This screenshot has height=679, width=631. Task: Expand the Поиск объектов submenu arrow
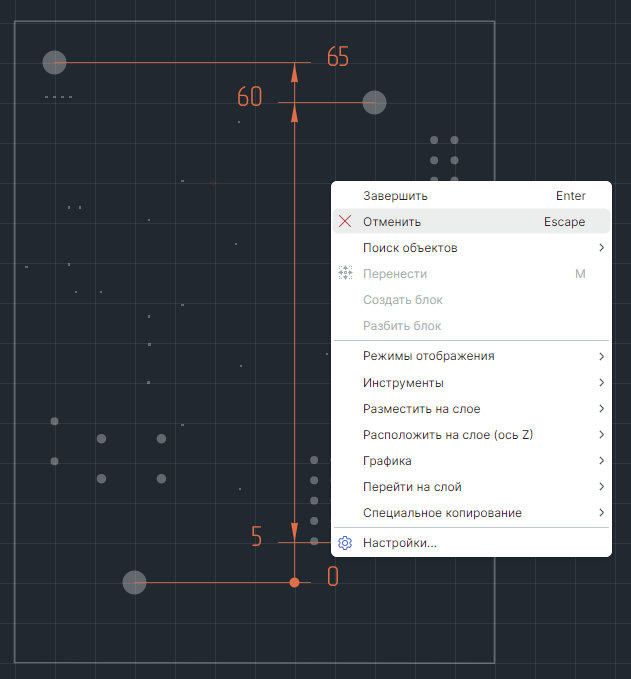601,248
